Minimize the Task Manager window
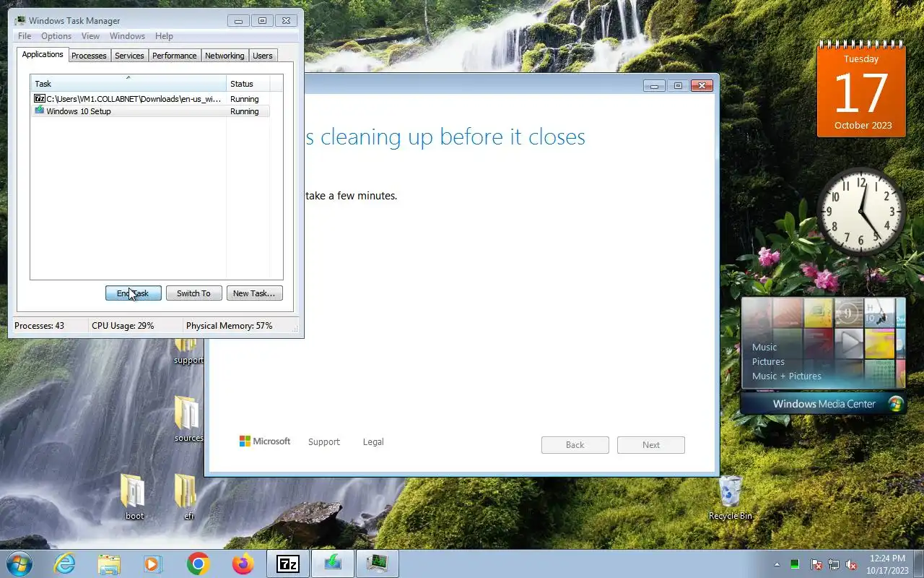This screenshot has width=924, height=578. (238, 21)
